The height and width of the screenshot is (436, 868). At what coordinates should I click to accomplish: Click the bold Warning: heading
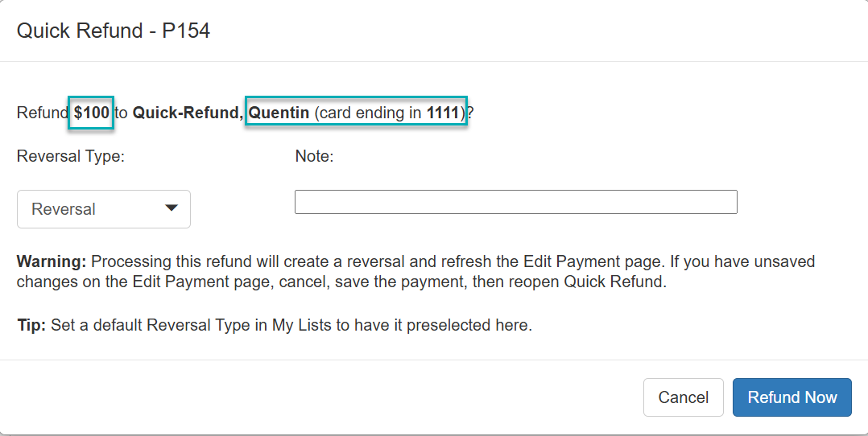(x=52, y=261)
